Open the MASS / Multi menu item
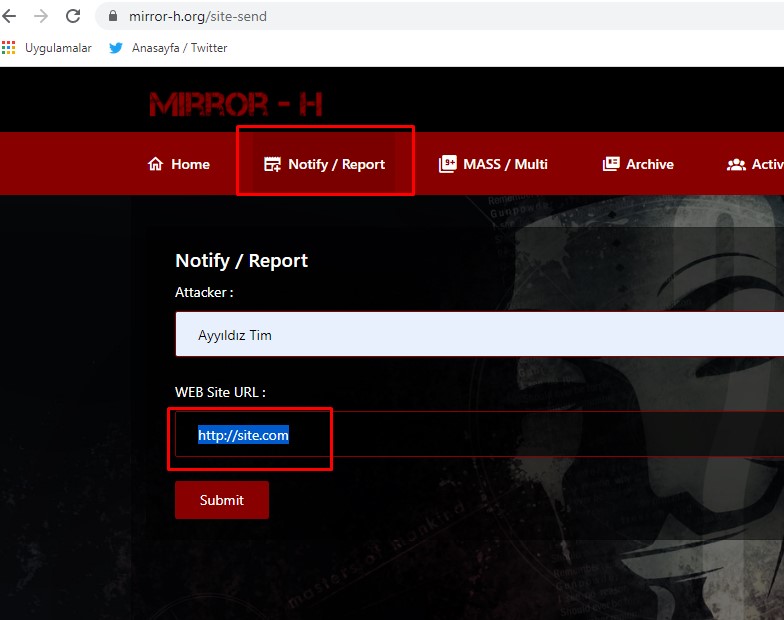The height and width of the screenshot is (620, 784). point(505,164)
